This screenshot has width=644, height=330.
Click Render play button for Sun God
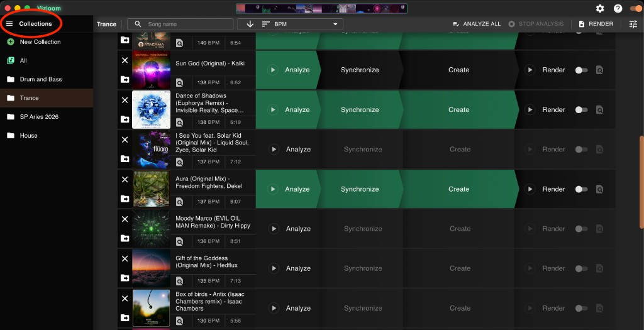click(x=530, y=70)
